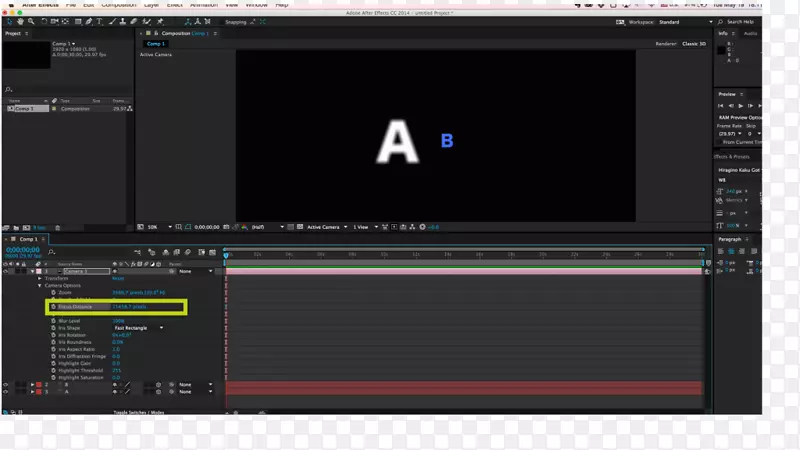Screen dimensions: 800x450
Task: Select the Unified Camera tool
Action: [x=55, y=21]
